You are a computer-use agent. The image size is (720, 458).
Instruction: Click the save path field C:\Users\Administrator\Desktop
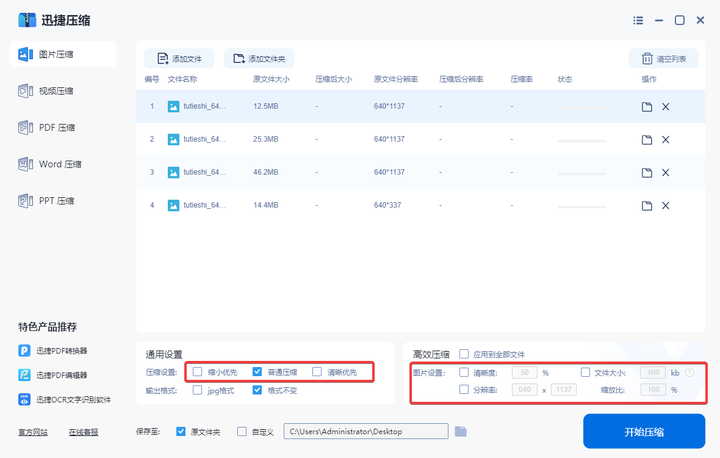coord(366,431)
